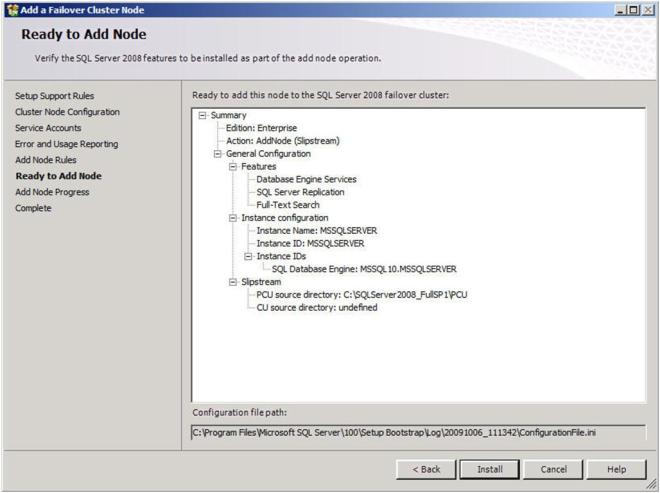This screenshot has width=660, height=493.
Task: Select SQL Server Replication item
Action: click(x=300, y=192)
